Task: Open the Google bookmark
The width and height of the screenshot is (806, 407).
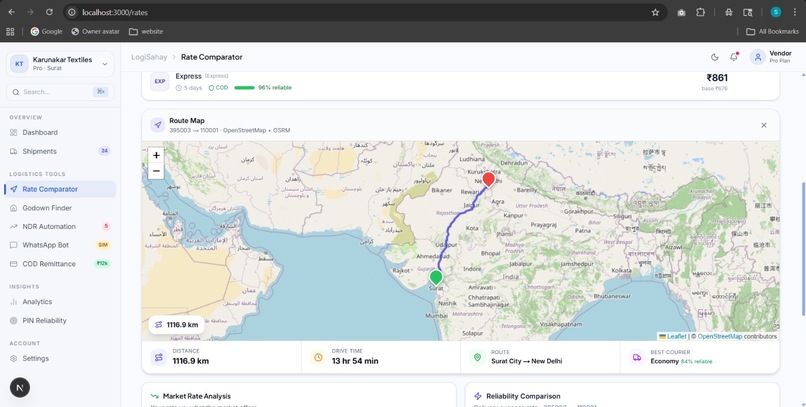Action: [x=46, y=31]
